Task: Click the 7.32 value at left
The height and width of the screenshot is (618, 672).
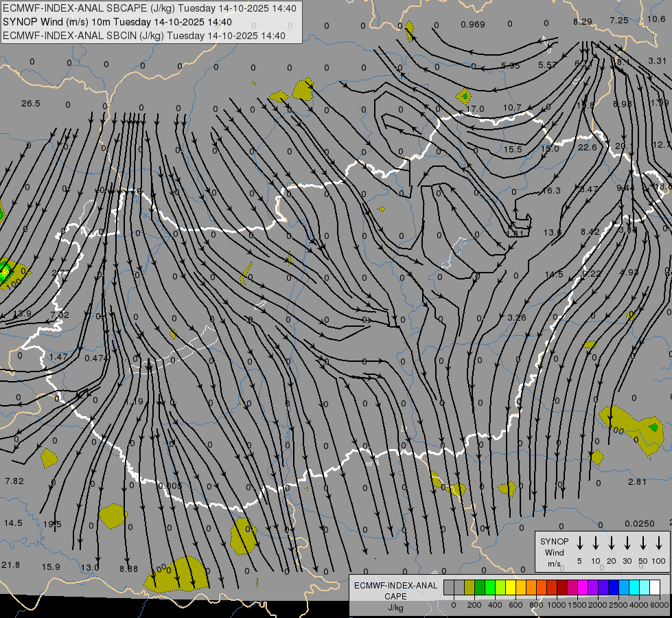Action: click(60, 314)
